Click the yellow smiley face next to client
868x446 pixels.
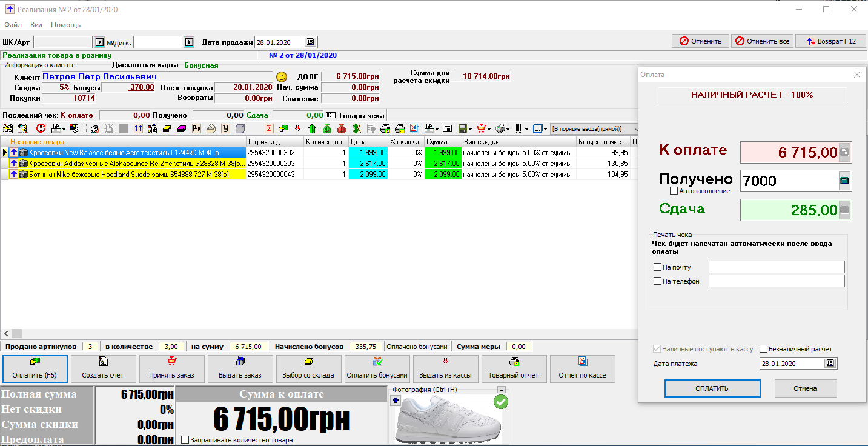[282, 77]
